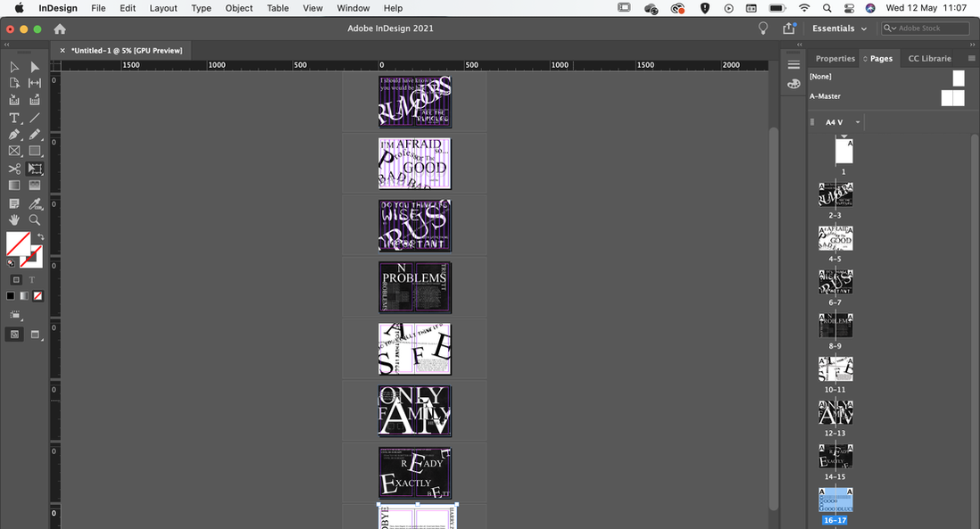980x529 pixels.
Task: Activate the Scissors tool
Action: coord(14,169)
